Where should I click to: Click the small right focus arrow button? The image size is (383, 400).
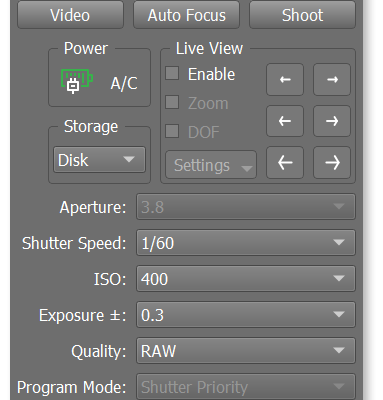click(332, 79)
